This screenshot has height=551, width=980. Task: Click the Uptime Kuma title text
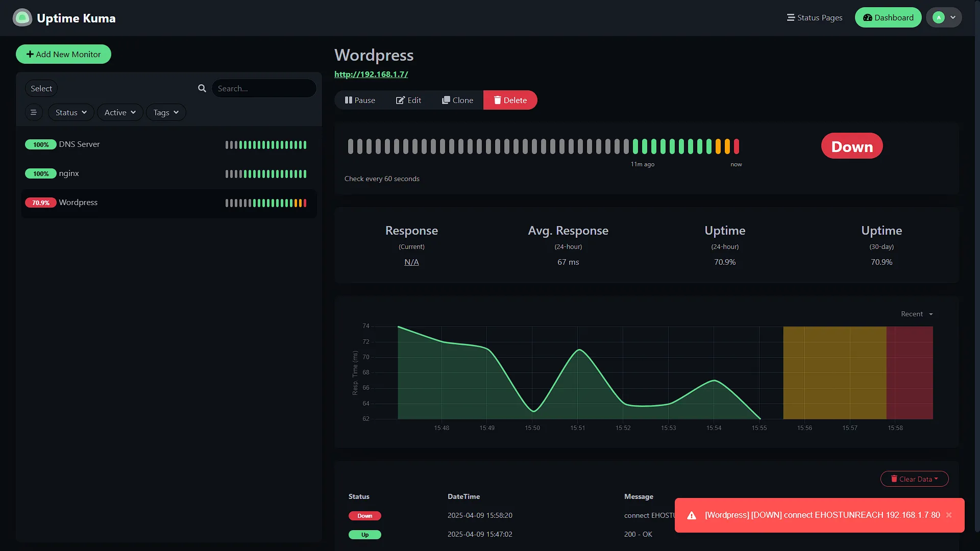point(76,18)
